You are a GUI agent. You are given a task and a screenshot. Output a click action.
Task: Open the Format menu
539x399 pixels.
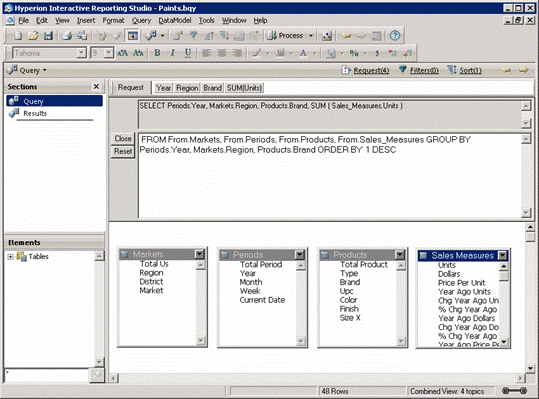pos(113,21)
